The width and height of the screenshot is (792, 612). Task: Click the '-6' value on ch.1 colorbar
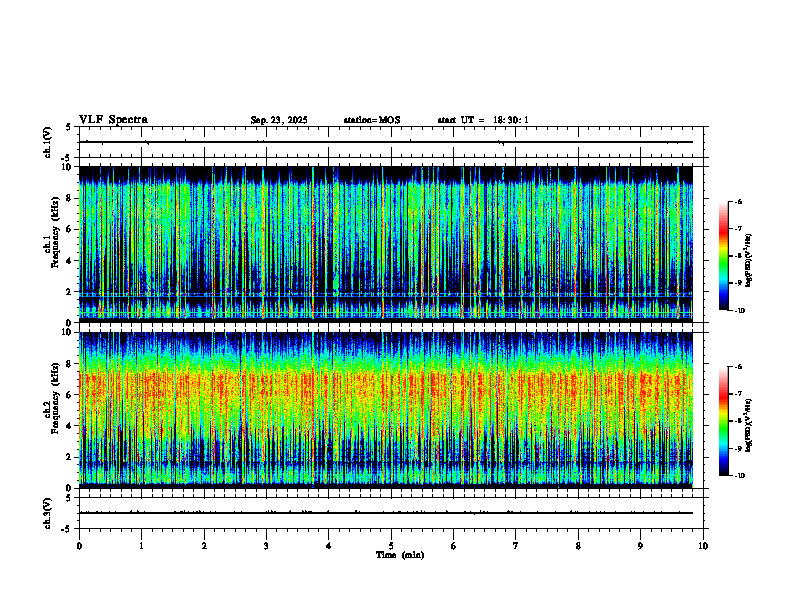point(738,202)
